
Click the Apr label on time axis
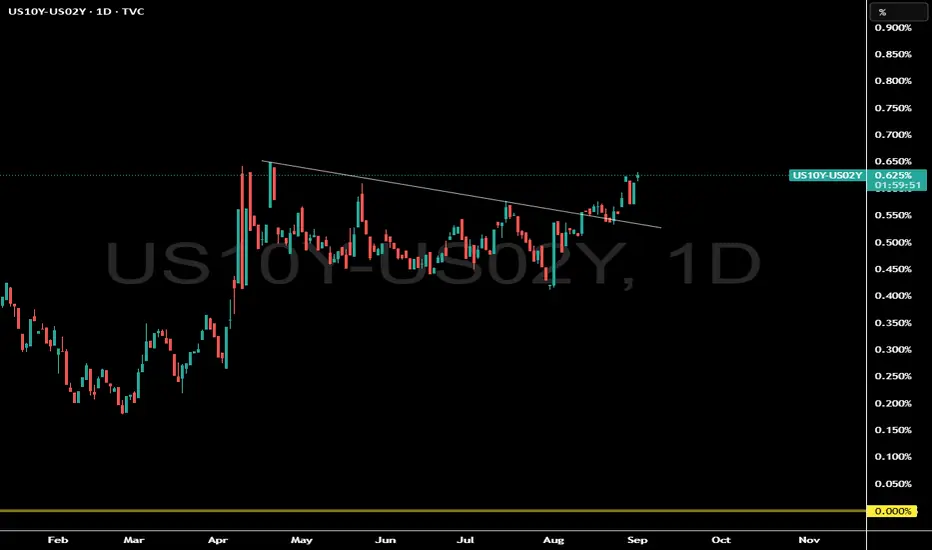click(218, 540)
